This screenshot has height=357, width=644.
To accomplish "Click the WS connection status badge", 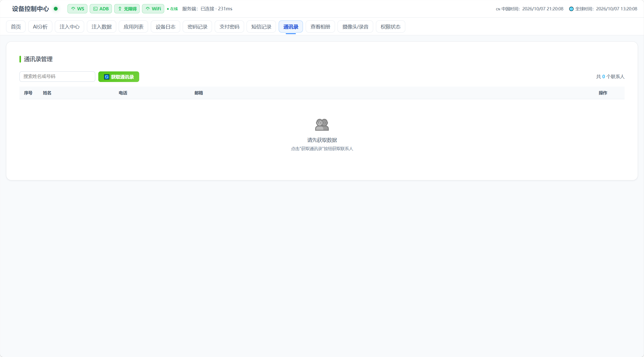I will click(77, 9).
